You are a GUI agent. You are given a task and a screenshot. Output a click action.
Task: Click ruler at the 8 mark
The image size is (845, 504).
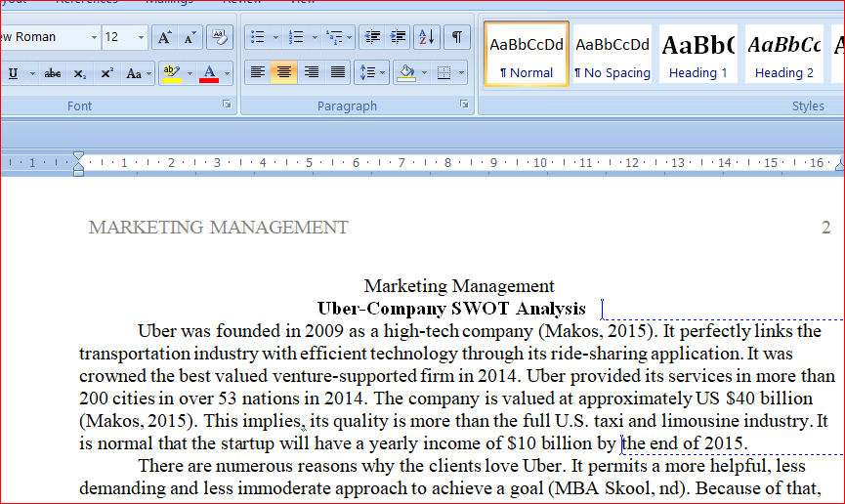[447, 163]
